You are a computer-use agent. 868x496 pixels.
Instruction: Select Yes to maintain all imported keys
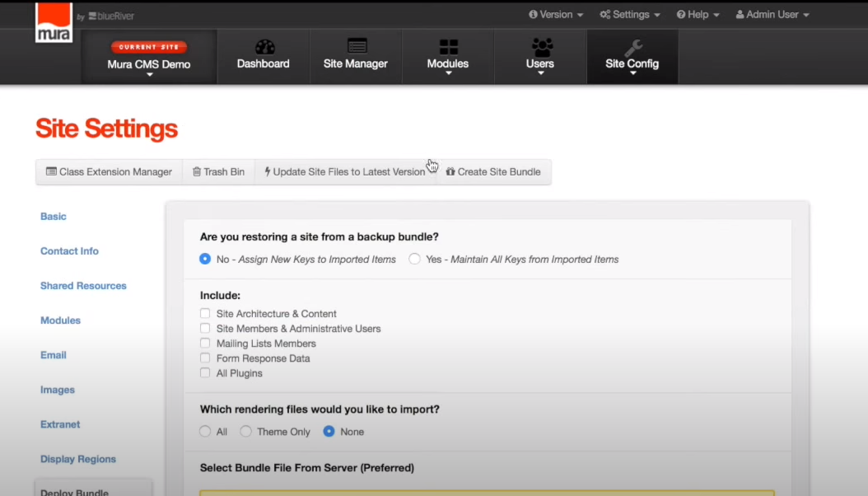414,259
